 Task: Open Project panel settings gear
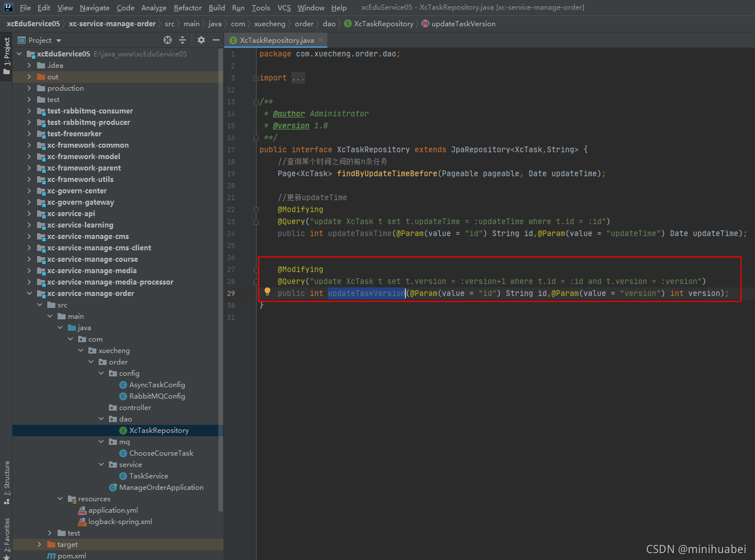(201, 40)
